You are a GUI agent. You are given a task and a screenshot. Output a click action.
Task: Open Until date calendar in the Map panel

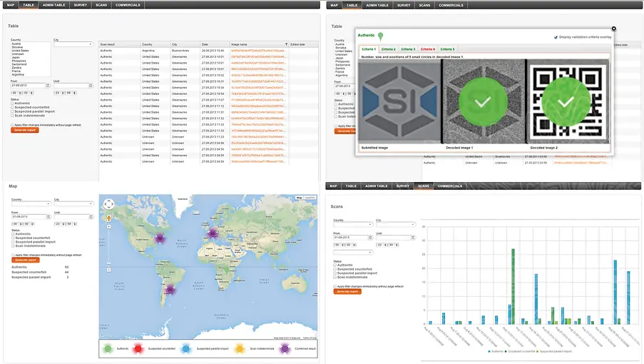point(91,216)
